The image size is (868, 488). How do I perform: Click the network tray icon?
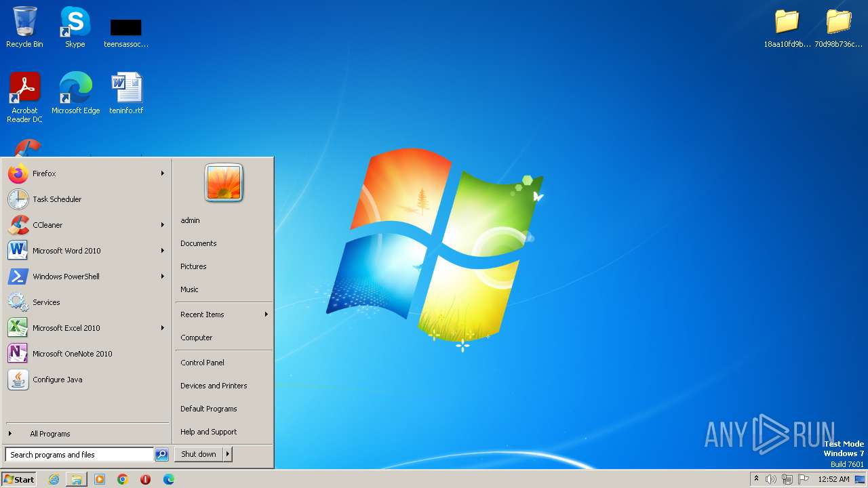(x=787, y=479)
